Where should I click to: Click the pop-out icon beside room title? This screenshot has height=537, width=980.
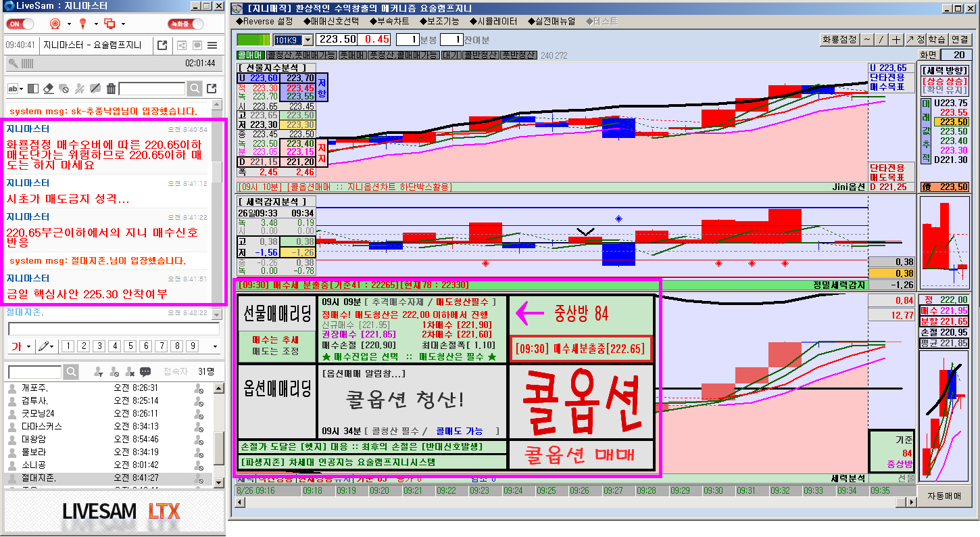162,45
